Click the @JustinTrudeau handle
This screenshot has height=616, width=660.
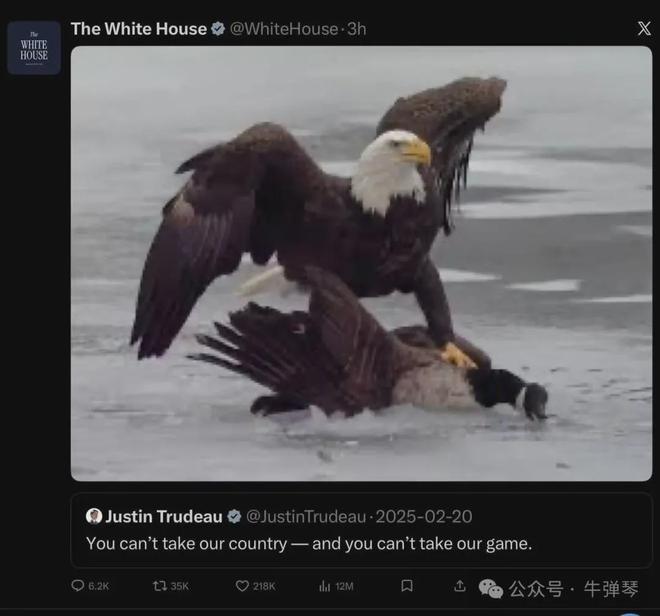(306, 517)
